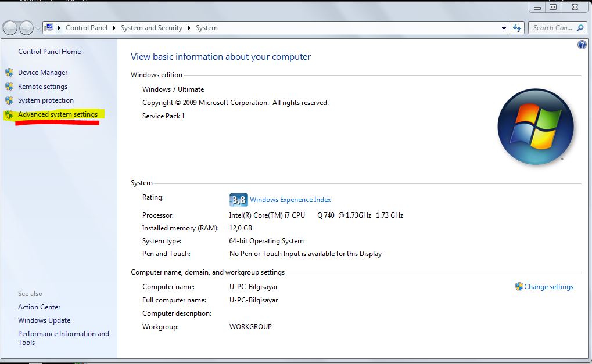Click the search magnifier icon
The height and width of the screenshot is (364, 592).
click(x=580, y=28)
